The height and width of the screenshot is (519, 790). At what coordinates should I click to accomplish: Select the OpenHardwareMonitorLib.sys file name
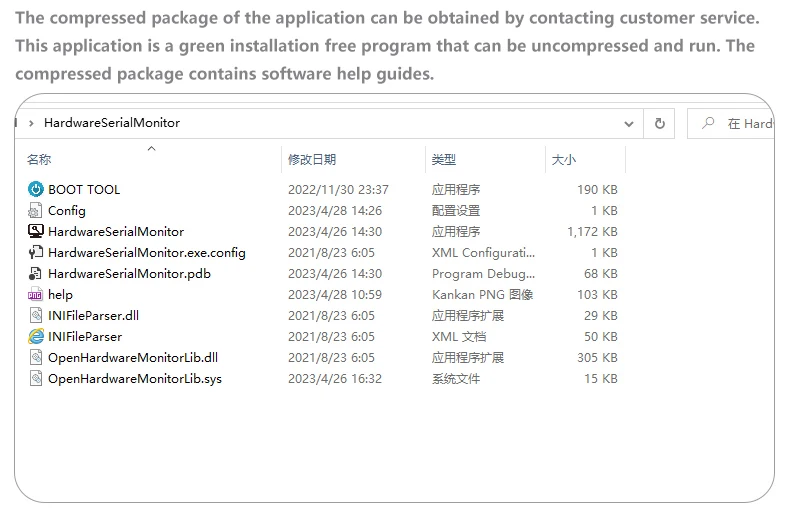click(135, 378)
